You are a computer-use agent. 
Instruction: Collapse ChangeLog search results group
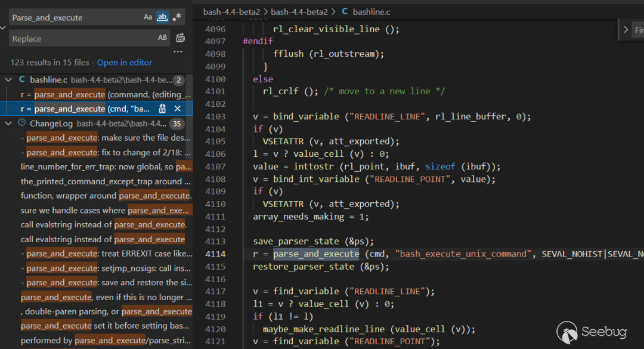[8, 123]
